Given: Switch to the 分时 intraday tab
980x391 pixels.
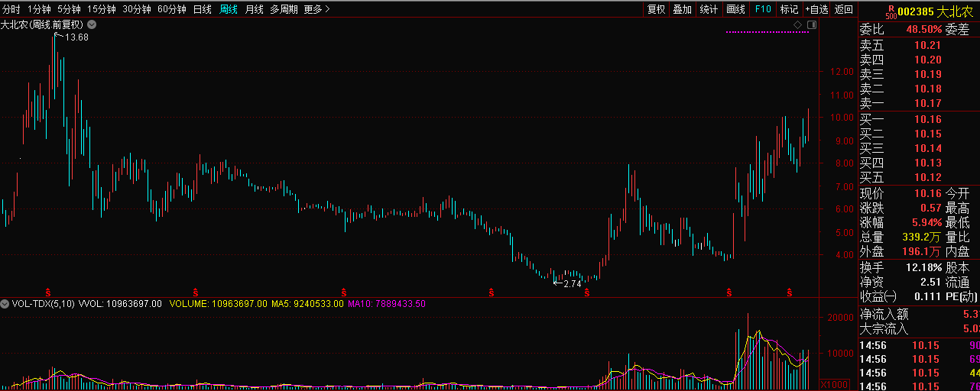Looking at the screenshot, I should pos(11,9).
